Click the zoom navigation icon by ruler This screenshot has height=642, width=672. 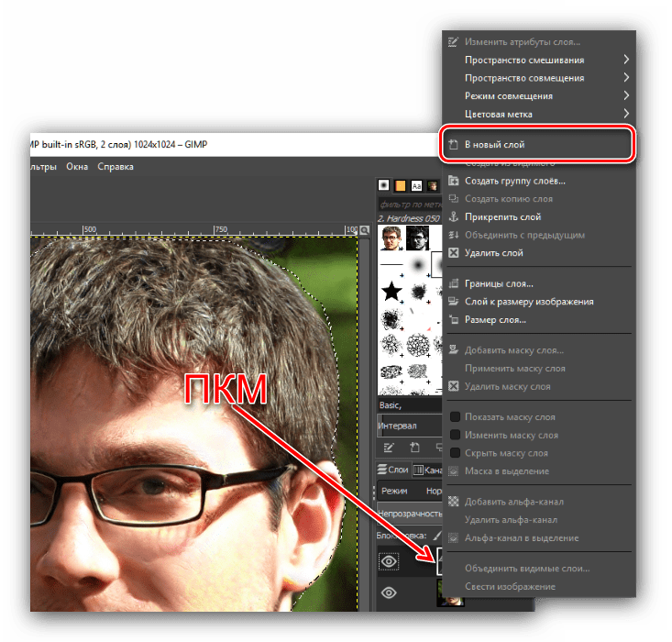coord(365,230)
